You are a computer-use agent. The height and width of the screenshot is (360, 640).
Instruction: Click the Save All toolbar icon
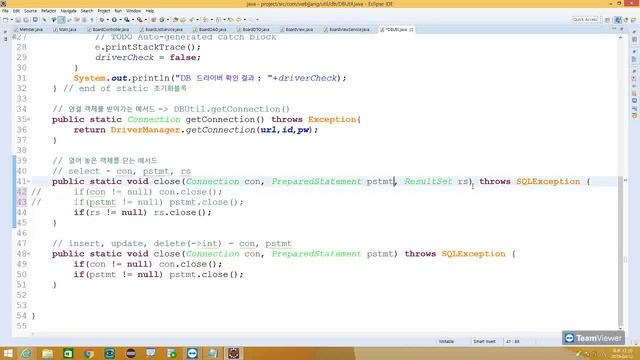pyautogui.click(x=26, y=20)
